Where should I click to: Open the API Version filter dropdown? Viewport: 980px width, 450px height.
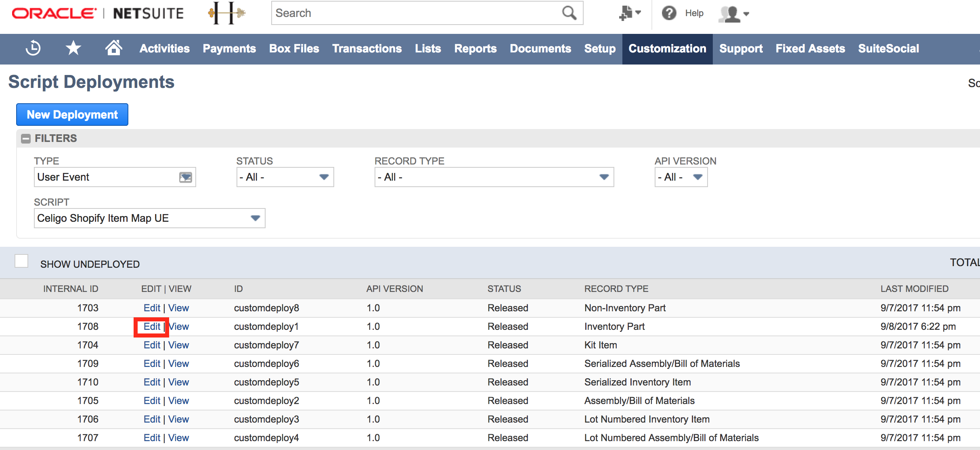(x=681, y=177)
